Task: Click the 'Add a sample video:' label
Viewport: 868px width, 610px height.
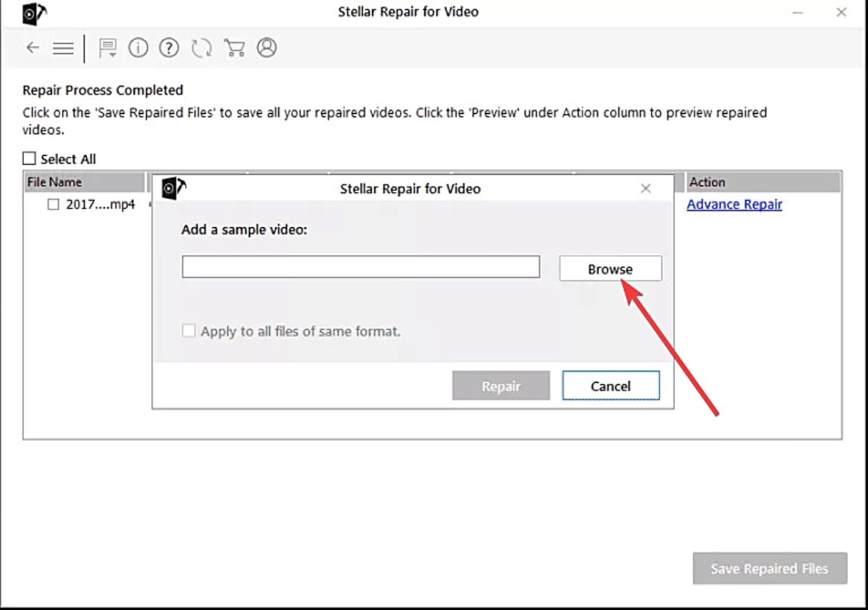Action: 243,230
